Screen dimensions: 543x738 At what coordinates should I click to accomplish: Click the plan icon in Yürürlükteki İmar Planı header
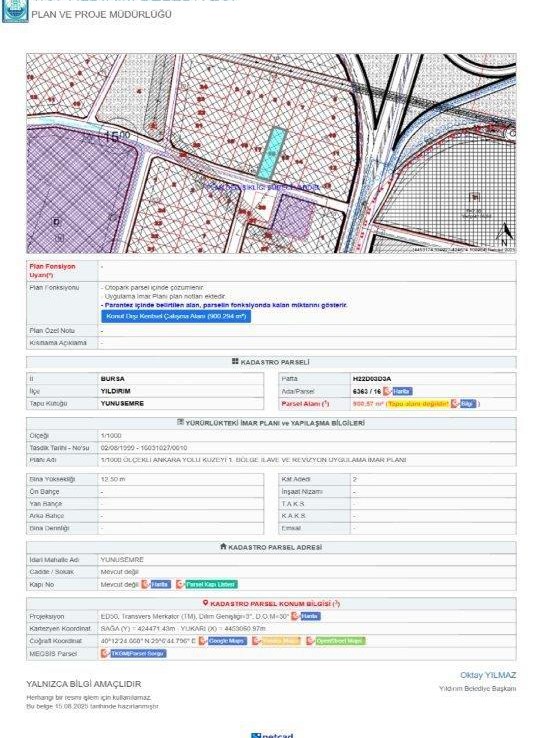pyautogui.click(x=180, y=422)
